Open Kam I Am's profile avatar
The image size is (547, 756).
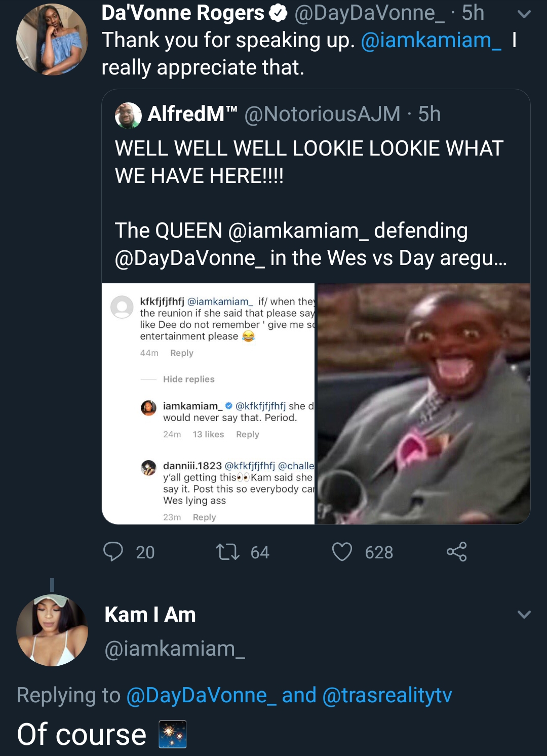[x=52, y=630]
